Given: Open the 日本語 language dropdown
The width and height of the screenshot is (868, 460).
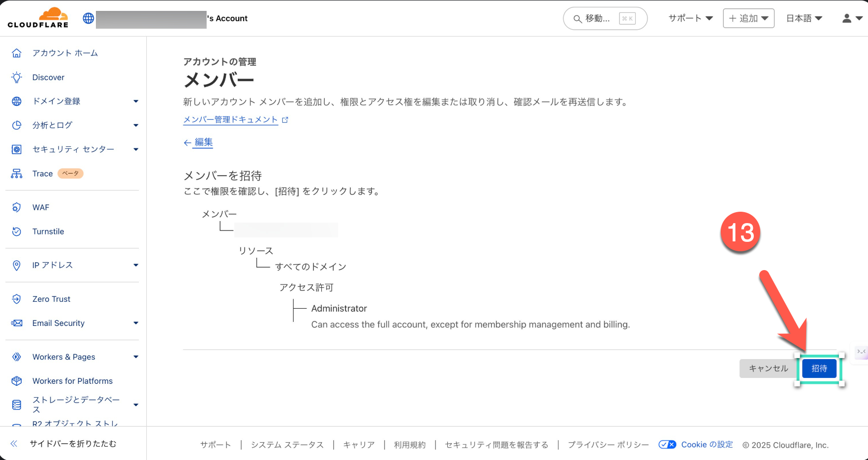Looking at the screenshot, I should tap(804, 18).
